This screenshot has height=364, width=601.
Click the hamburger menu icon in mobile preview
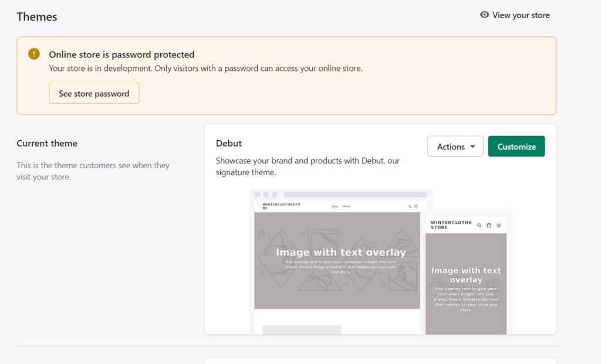[499, 226]
